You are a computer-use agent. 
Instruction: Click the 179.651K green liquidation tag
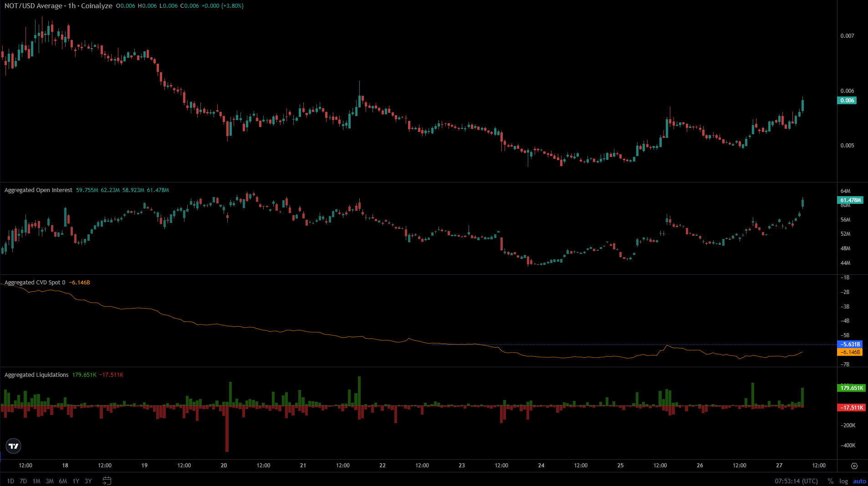(x=852, y=388)
